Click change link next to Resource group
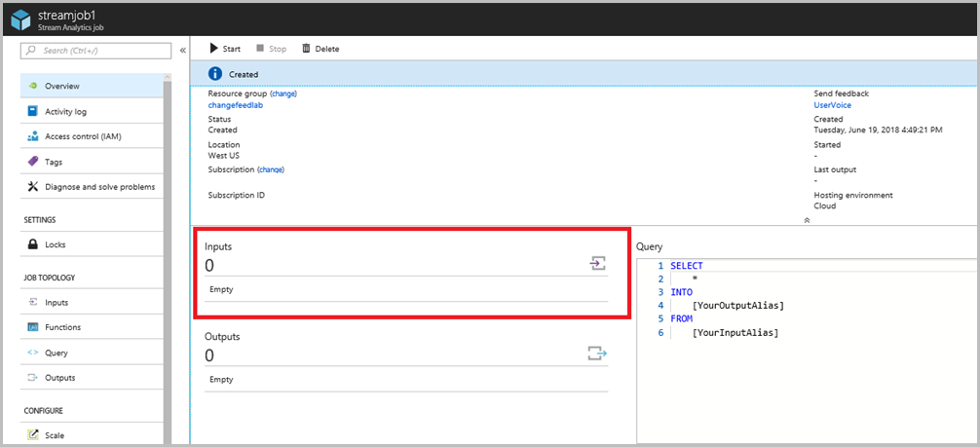 [283, 93]
